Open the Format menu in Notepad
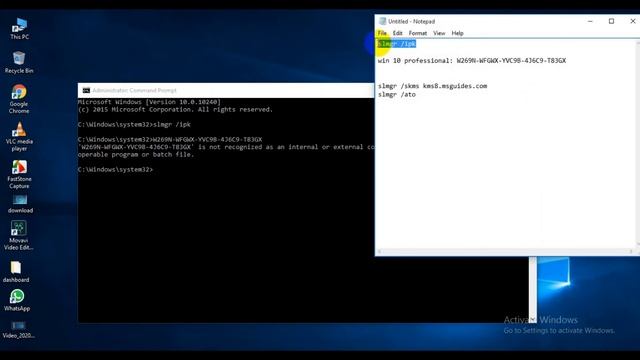Screen dimensions: 640x360 pyautogui.click(x=418, y=33)
